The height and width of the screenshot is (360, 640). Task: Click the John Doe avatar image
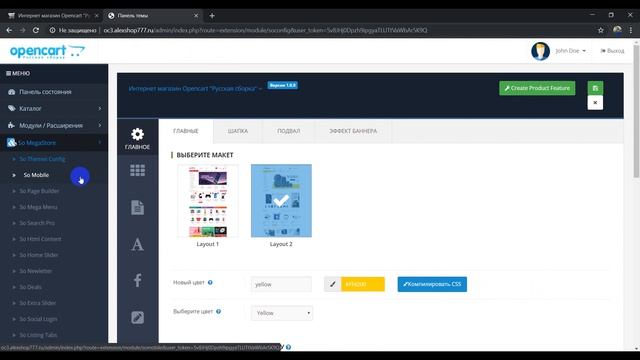pos(540,51)
